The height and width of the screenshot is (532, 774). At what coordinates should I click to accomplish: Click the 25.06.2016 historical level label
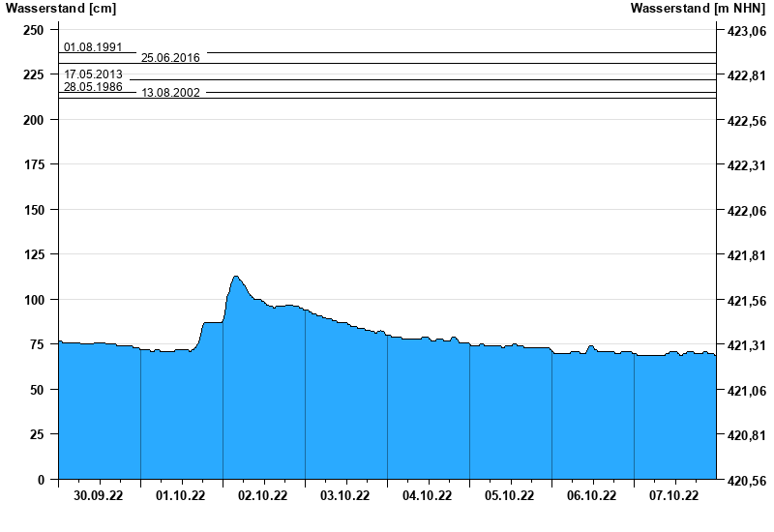click(x=170, y=58)
